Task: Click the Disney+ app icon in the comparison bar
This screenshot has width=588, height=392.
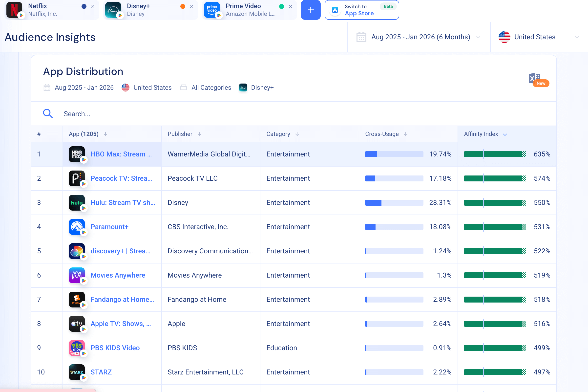Action: point(113,10)
